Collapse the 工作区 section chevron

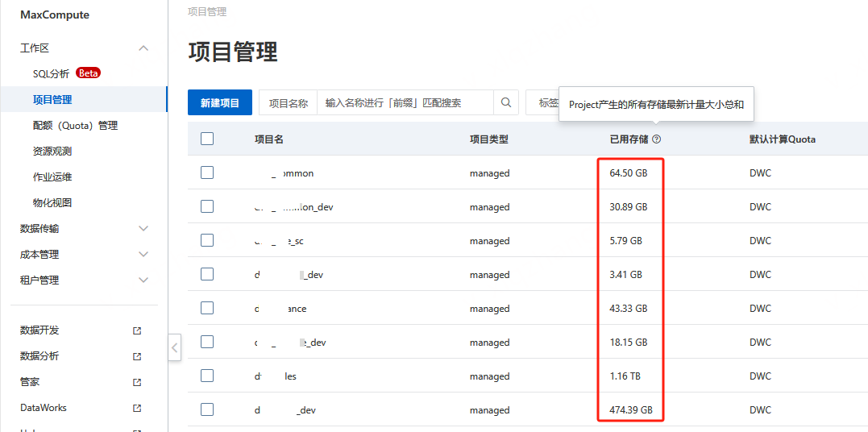[143, 48]
